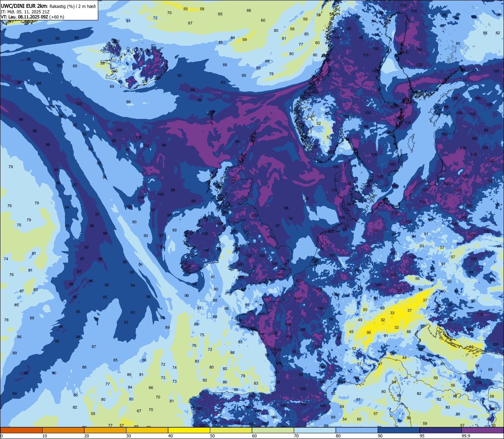Click the "0" tick label on color scale
Image resolution: width=504 pixels, height=439 pixels.
tap(2, 436)
